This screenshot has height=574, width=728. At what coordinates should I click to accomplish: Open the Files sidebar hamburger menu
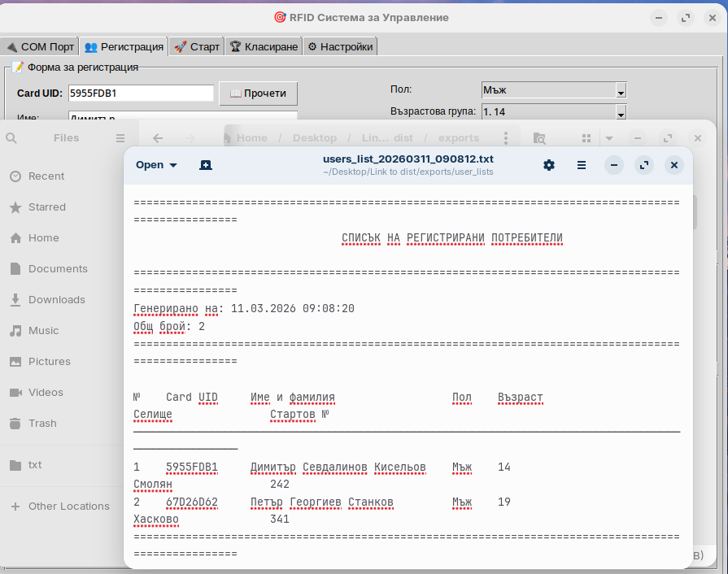(120, 138)
